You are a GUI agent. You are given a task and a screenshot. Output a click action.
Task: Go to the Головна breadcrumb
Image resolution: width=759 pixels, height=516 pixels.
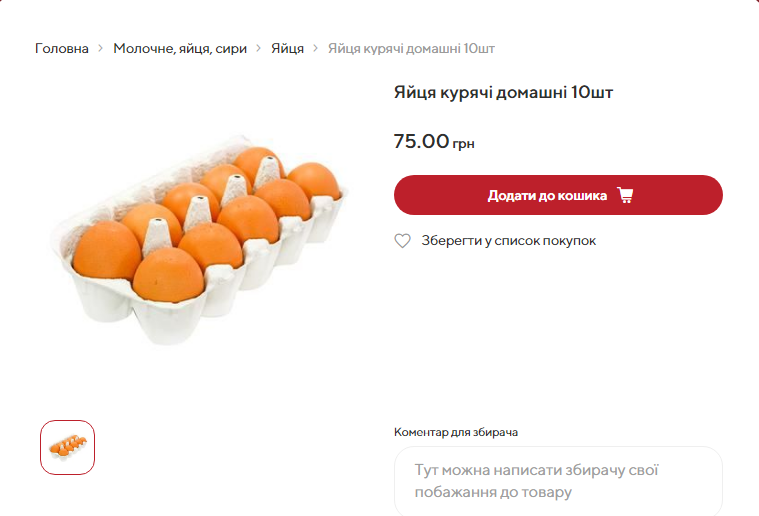point(62,48)
